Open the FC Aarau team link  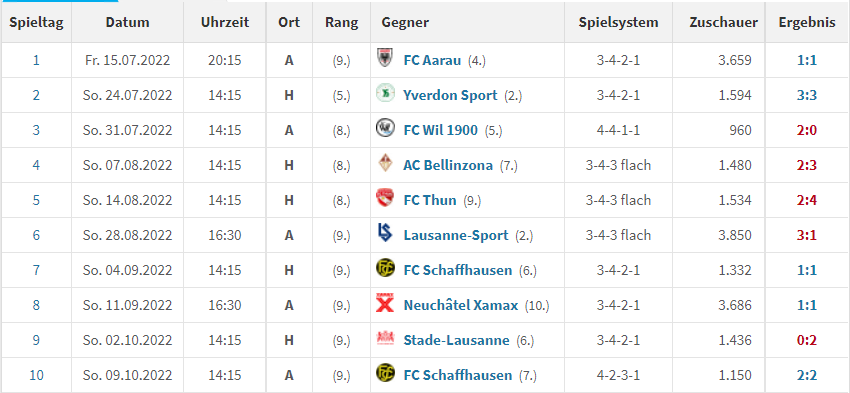[x=432, y=60]
